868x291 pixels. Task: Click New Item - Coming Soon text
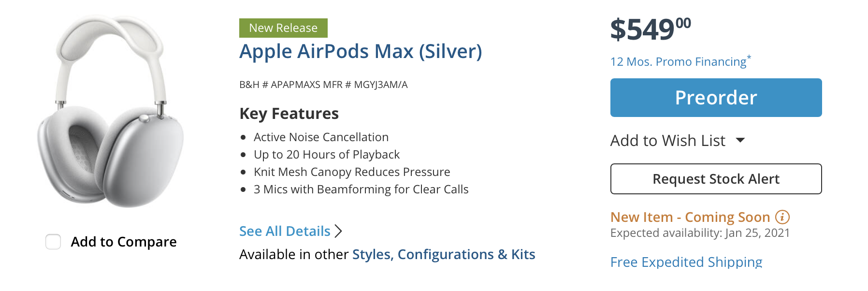point(690,217)
